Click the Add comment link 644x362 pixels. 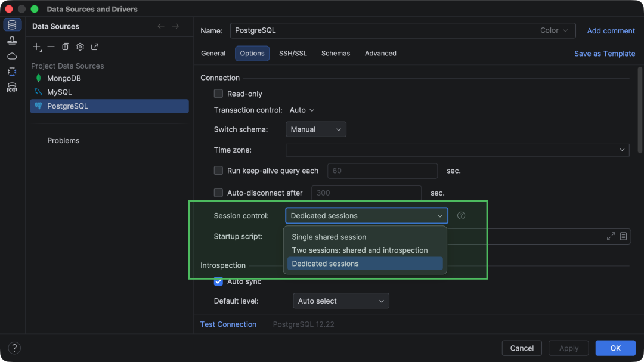click(x=611, y=31)
